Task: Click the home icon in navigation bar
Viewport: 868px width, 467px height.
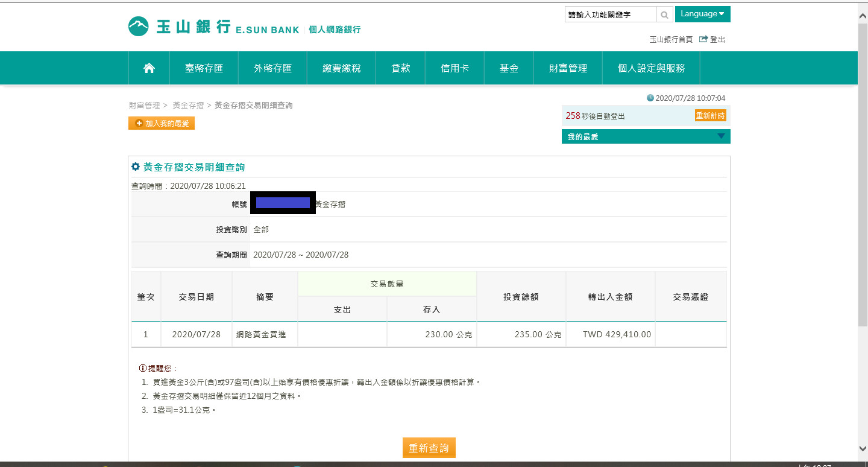Action: 149,68
